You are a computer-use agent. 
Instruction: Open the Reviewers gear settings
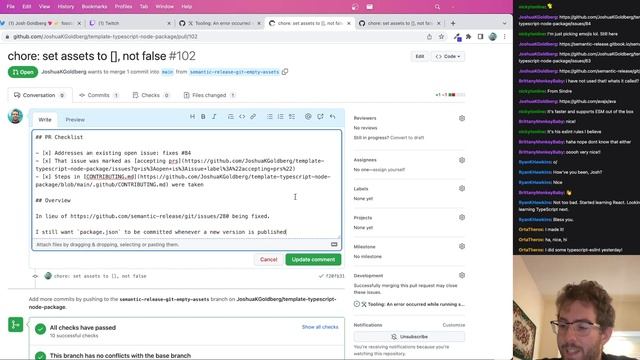(x=462, y=118)
